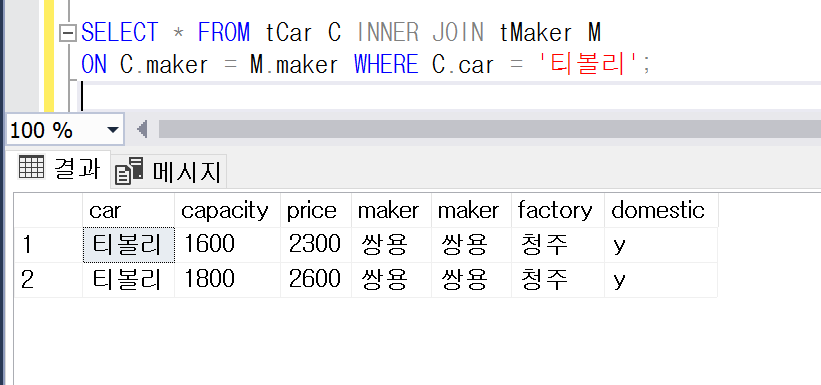
Task: Select the capacity column header
Action: [x=227, y=210]
